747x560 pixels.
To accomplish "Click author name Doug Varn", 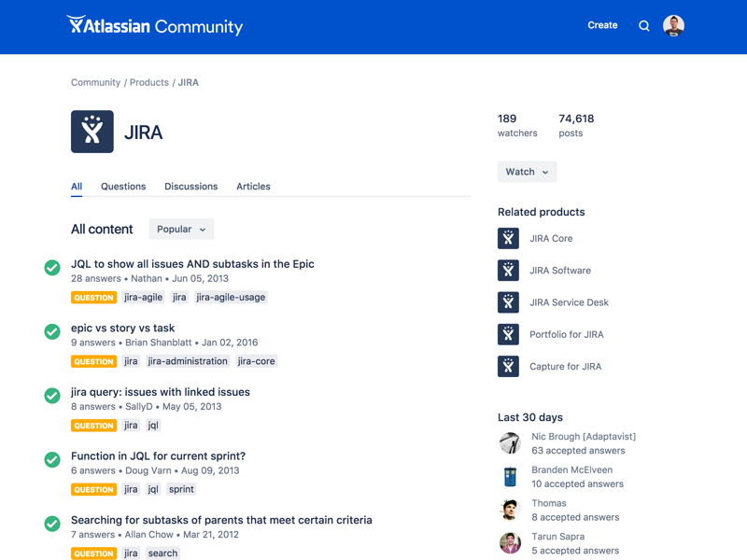I will tap(148, 470).
